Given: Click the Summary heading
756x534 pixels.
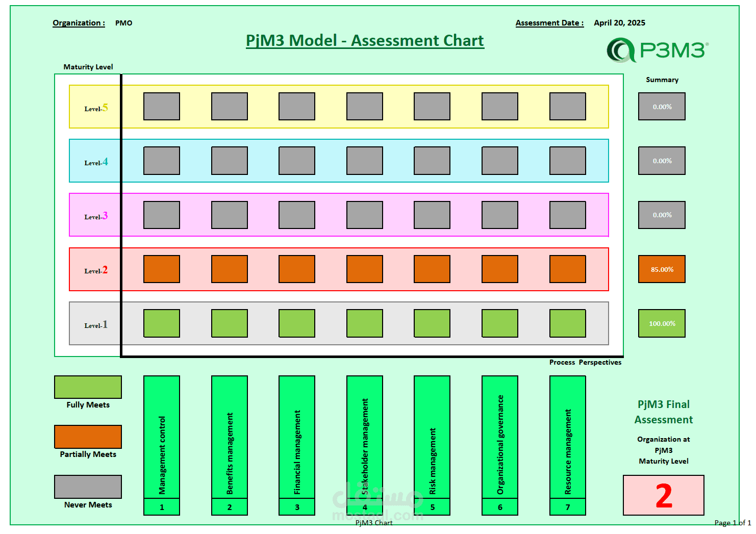Looking at the screenshot, I should pos(662,80).
